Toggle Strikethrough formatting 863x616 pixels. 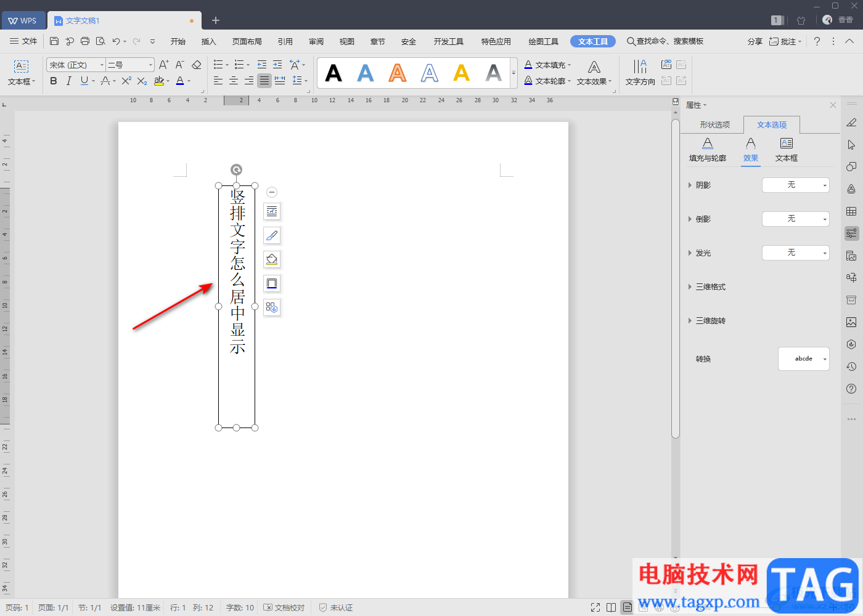tap(105, 81)
